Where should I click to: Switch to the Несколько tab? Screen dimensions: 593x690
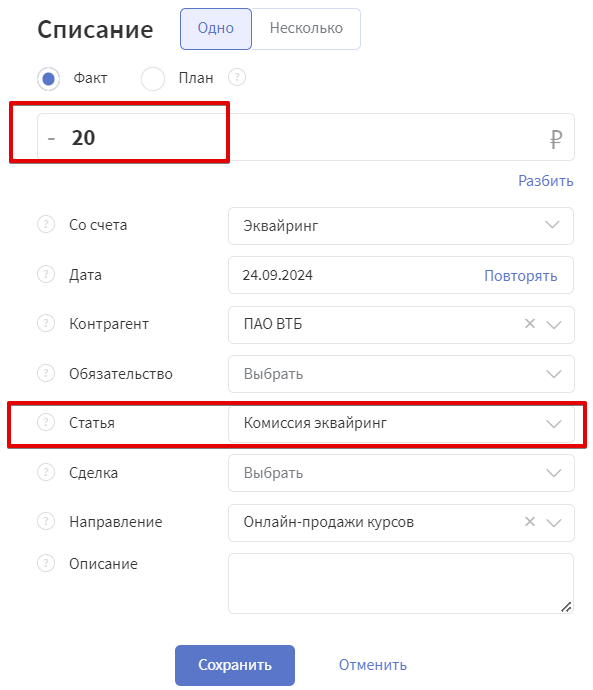coord(306,29)
